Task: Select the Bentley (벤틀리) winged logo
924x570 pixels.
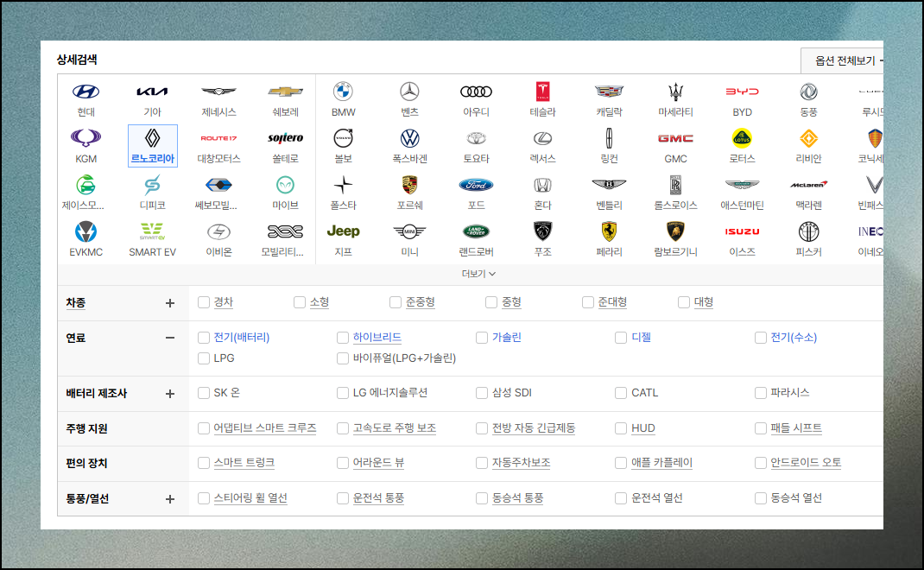Action: click(x=610, y=185)
